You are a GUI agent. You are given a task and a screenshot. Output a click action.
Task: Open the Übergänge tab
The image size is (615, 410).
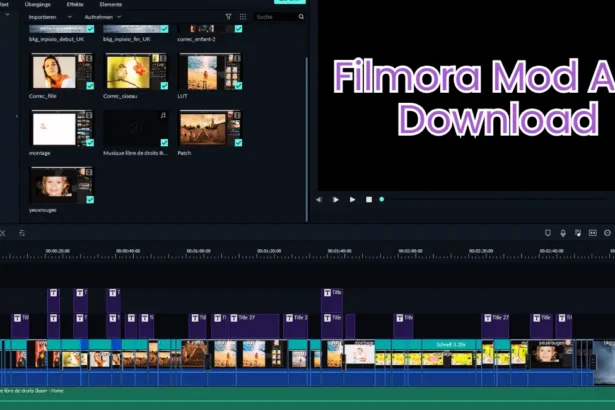click(37, 4)
